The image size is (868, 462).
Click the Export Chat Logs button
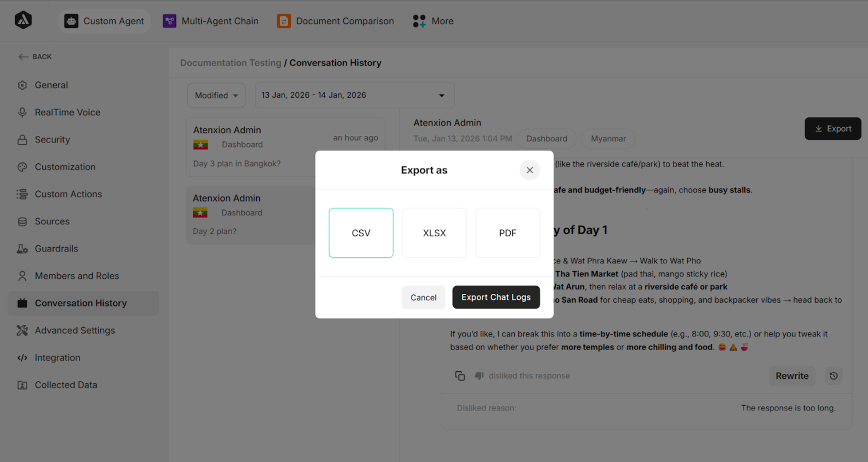[x=496, y=297]
